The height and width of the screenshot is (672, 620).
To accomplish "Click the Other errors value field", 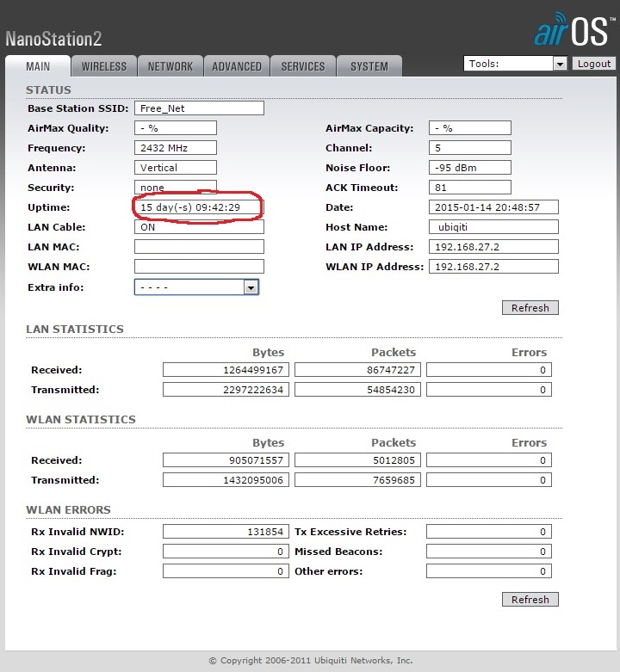I will pyautogui.click(x=489, y=570).
